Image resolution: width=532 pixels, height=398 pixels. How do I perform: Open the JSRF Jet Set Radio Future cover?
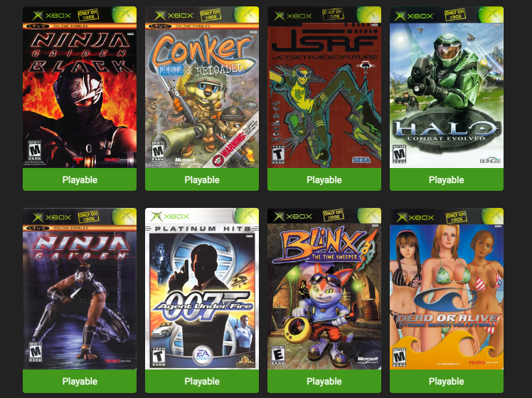[324, 88]
